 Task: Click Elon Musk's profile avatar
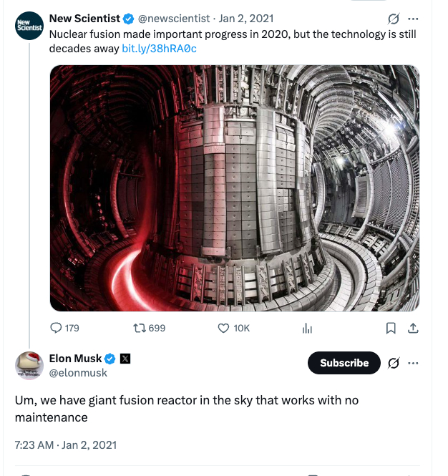(29, 366)
